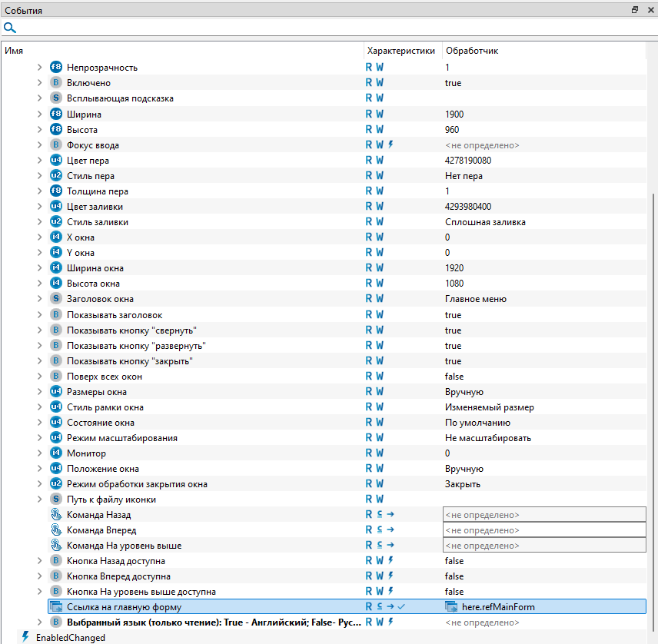
Task: Click the i4 icon next to Монитор
Action: (x=55, y=453)
